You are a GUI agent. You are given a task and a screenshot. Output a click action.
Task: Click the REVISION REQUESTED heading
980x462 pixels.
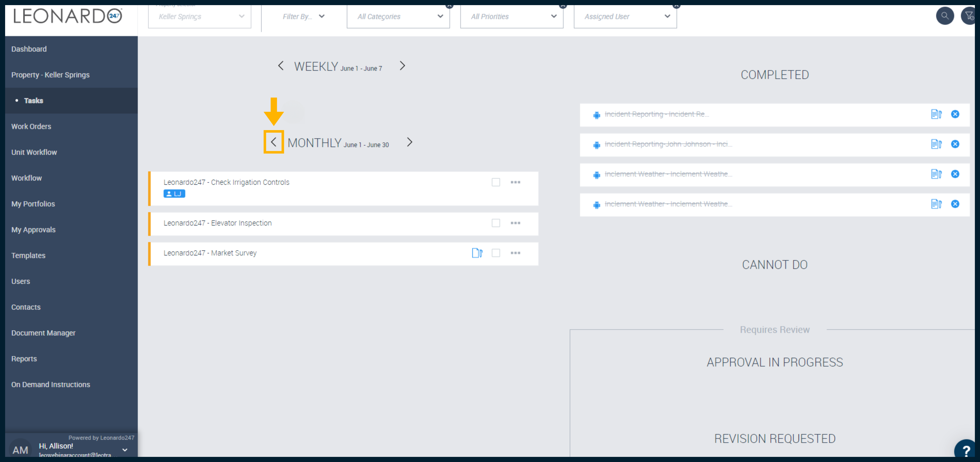tap(775, 439)
